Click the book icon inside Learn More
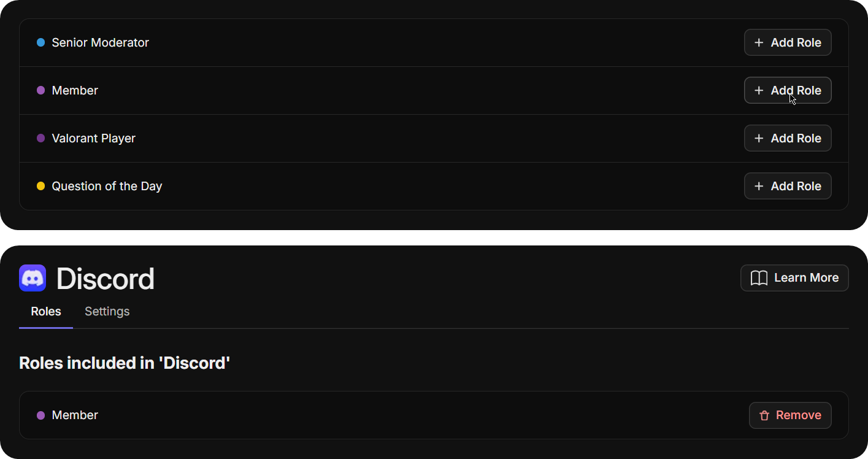Image resolution: width=868 pixels, height=459 pixels. (759, 278)
